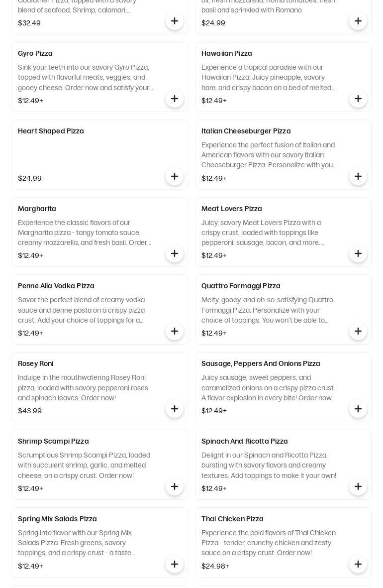
Task: Add Shrimp Scampi Pizza to order
Action: pos(175,486)
